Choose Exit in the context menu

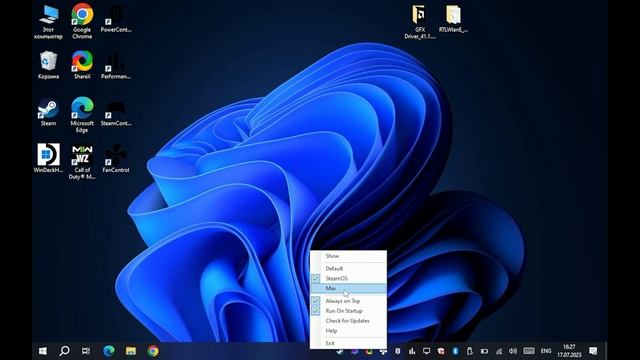pyautogui.click(x=348, y=343)
